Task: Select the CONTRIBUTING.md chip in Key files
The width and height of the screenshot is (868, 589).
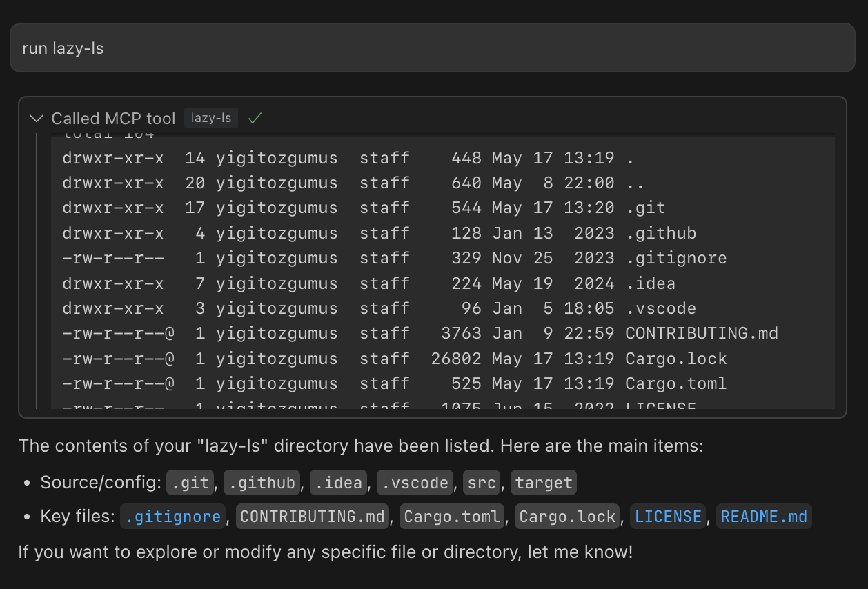Action: [x=313, y=517]
